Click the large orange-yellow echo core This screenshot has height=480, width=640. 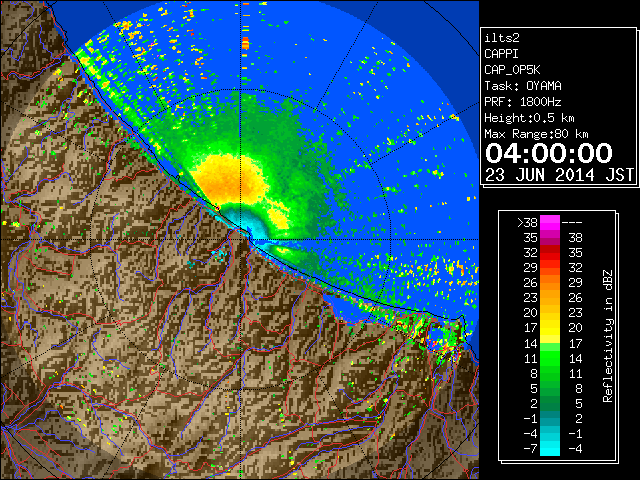(x=229, y=180)
